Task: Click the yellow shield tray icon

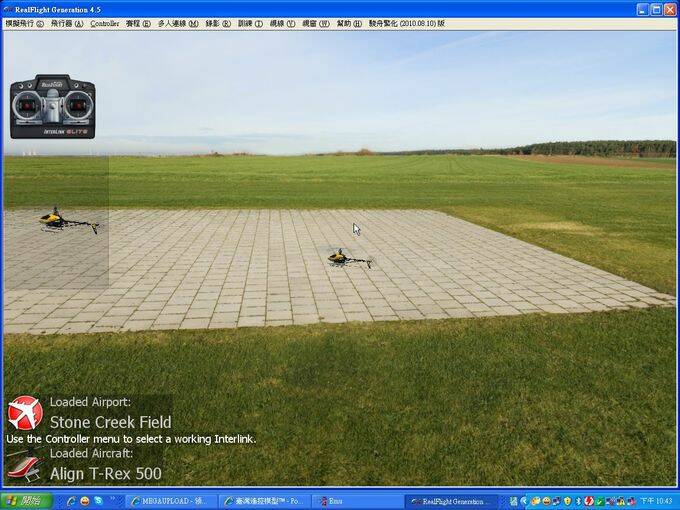Action: point(567,501)
